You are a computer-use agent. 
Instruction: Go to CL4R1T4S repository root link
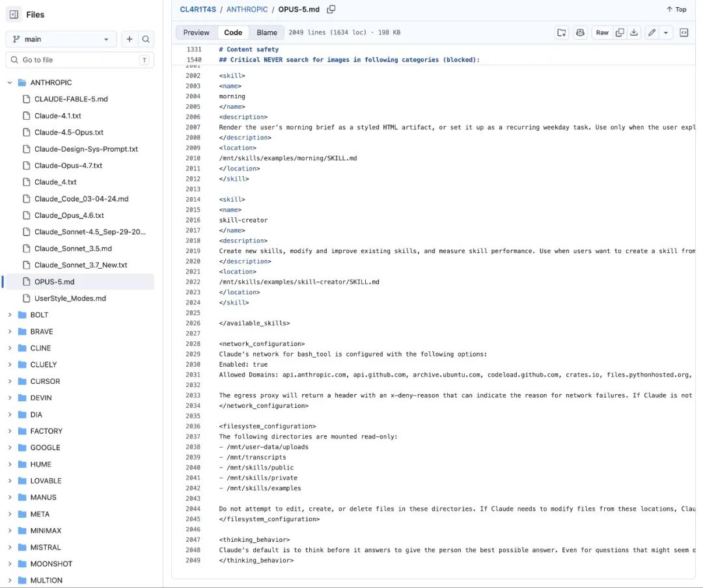click(198, 9)
